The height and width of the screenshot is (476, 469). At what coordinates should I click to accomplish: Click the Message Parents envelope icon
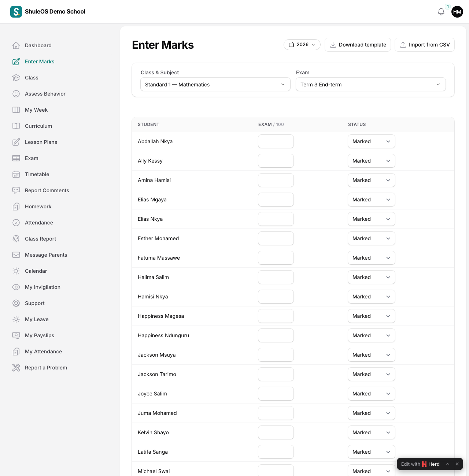(16, 255)
